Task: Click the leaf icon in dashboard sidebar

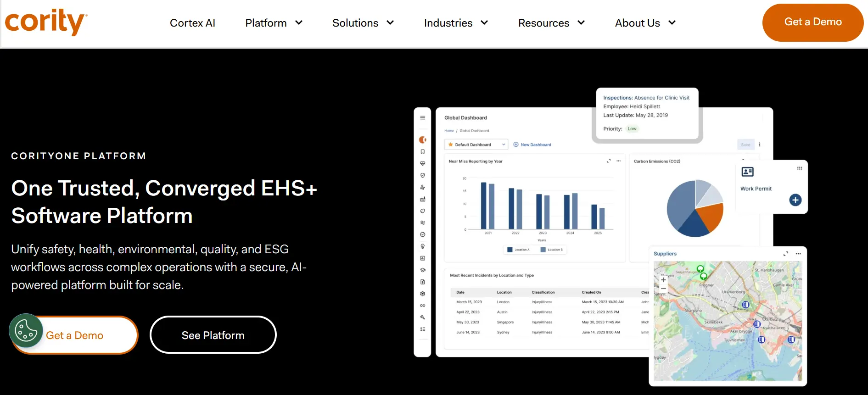Action: (x=423, y=211)
